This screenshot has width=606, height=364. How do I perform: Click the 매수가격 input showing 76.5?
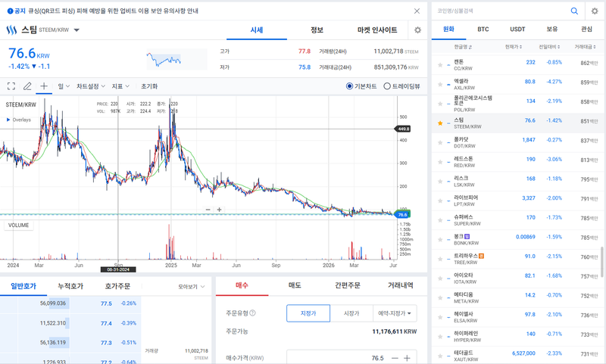pyautogui.click(x=336, y=358)
